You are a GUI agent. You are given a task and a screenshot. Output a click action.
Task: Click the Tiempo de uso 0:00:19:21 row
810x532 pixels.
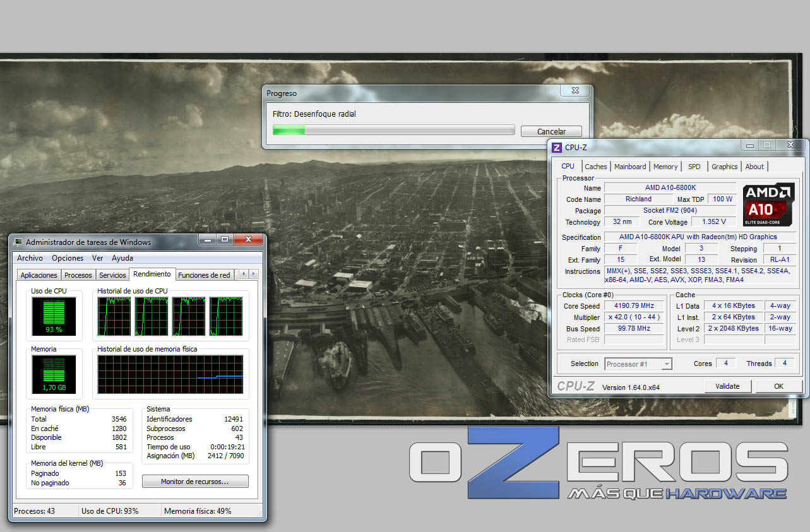click(x=195, y=447)
